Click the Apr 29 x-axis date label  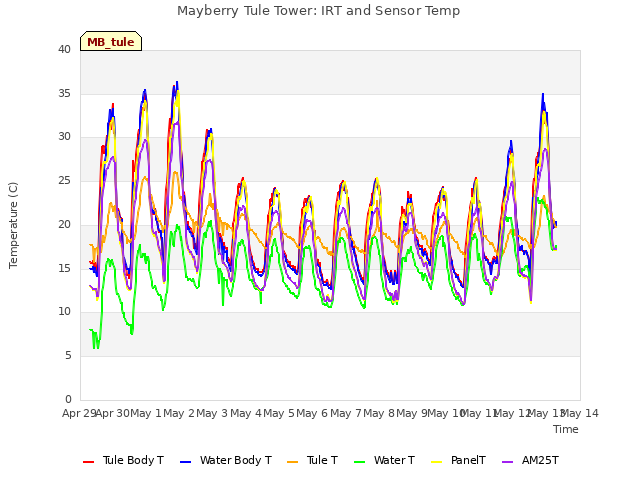point(79,413)
